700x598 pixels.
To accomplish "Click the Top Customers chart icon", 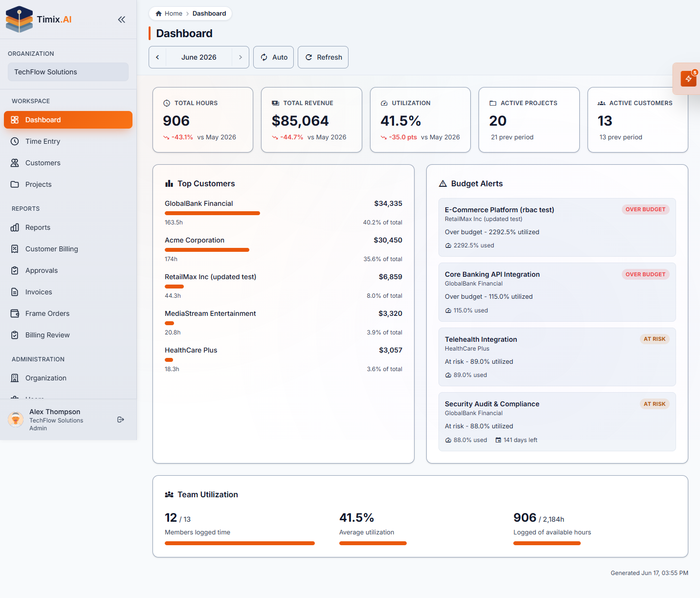I will (x=169, y=183).
